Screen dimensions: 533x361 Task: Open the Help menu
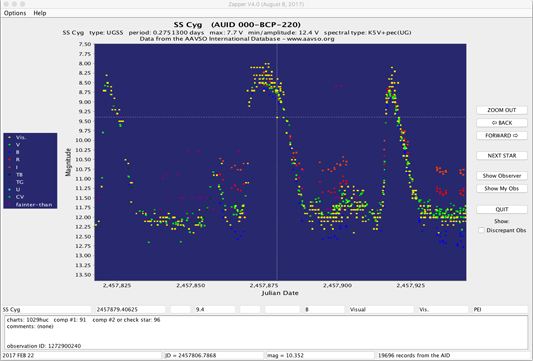(x=40, y=13)
